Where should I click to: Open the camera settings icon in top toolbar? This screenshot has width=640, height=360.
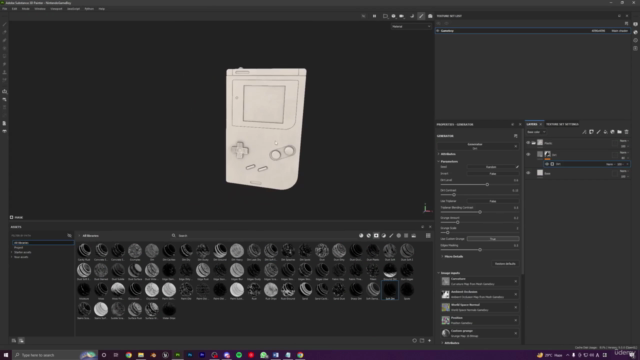click(402, 16)
